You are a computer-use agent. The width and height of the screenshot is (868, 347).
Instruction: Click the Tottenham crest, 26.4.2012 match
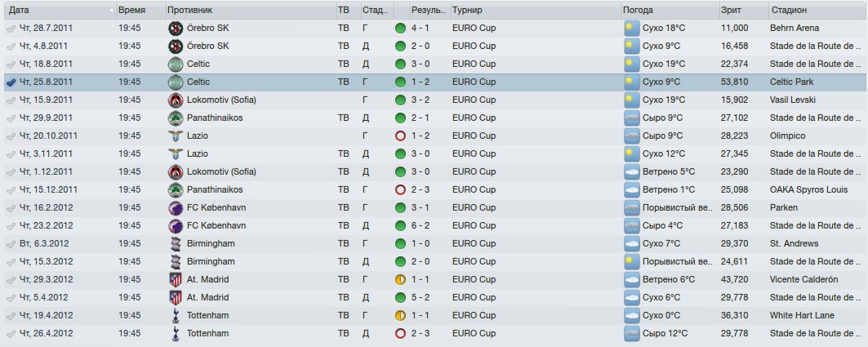coord(176,334)
